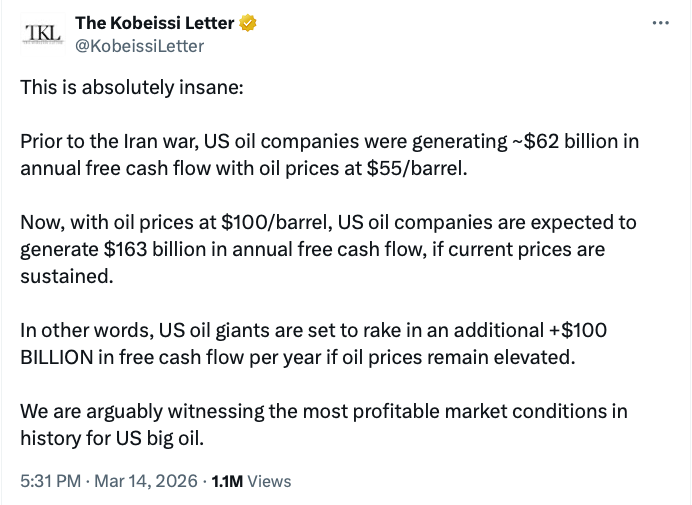Click the "In other words" paragraph start

coord(78,330)
